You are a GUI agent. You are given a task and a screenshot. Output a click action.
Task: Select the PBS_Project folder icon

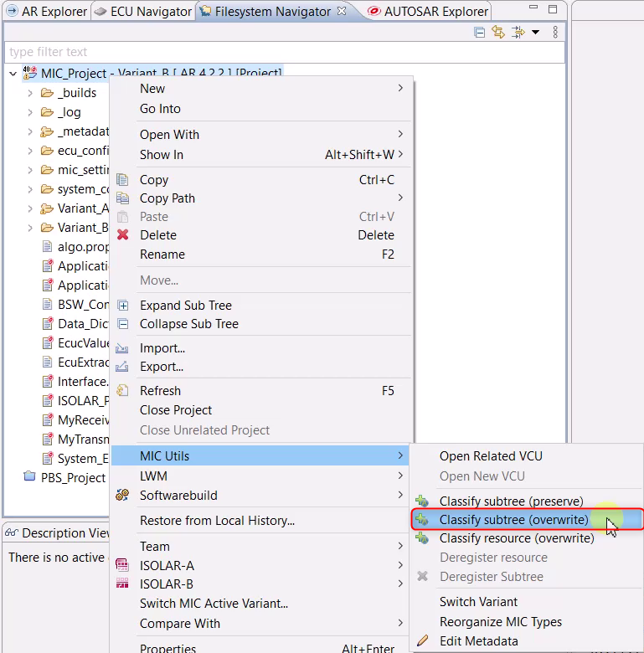point(29,476)
